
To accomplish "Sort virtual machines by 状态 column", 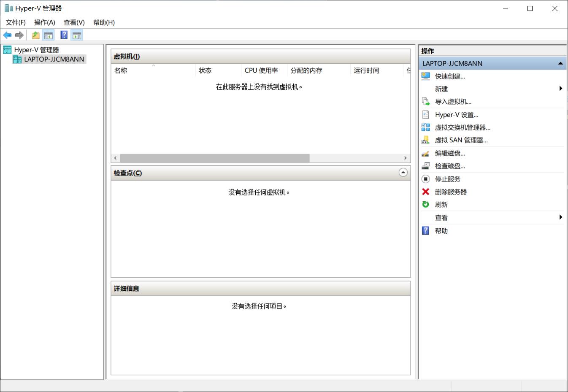I will click(x=219, y=70).
